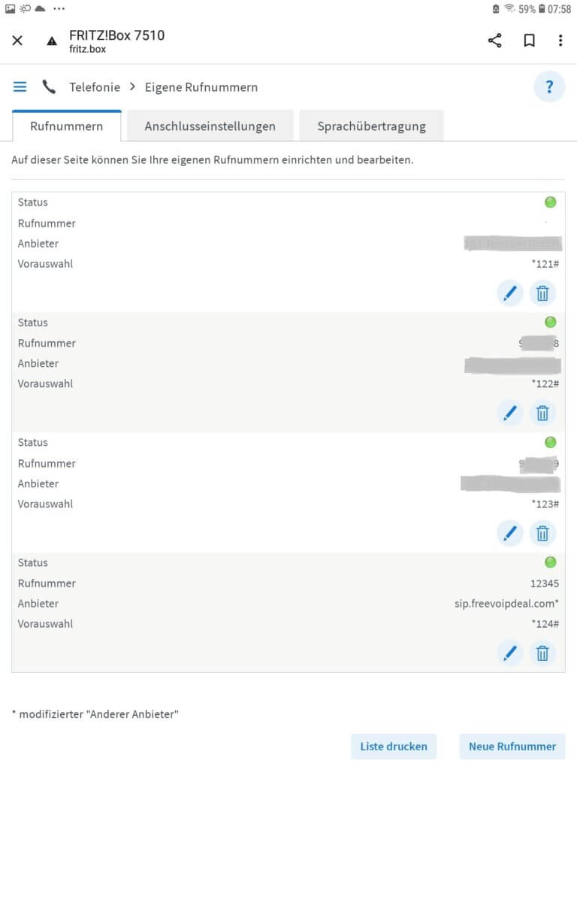Image resolution: width=577 pixels, height=924 pixels.
Task: Delete the sip.freevoipdeal.com number entry
Action: [543, 653]
